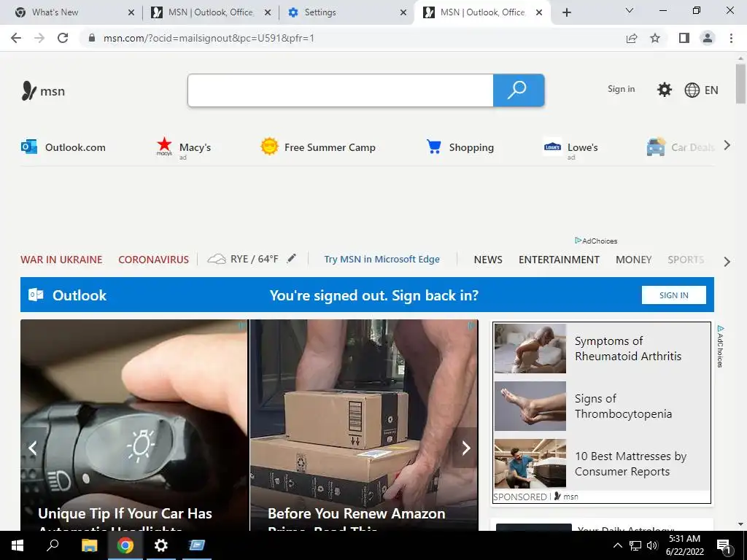Switch to the first MSN tab
Viewport: 747px width, 560px height.
211,12
